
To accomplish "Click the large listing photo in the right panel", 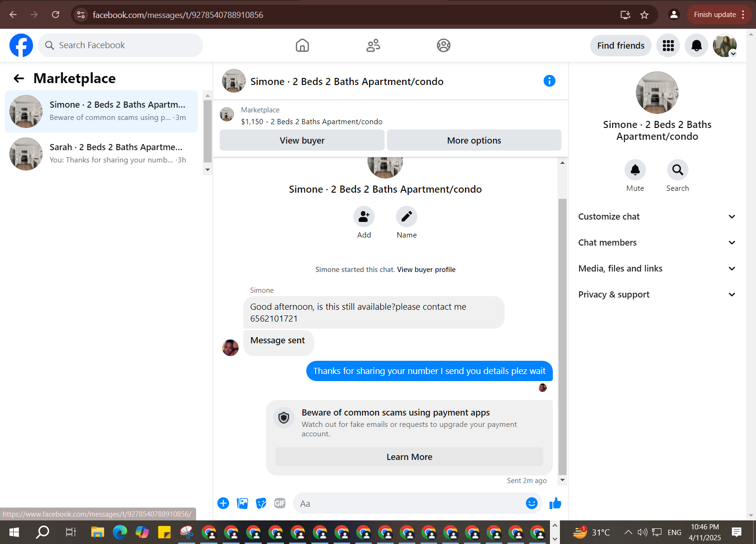I will point(657,93).
